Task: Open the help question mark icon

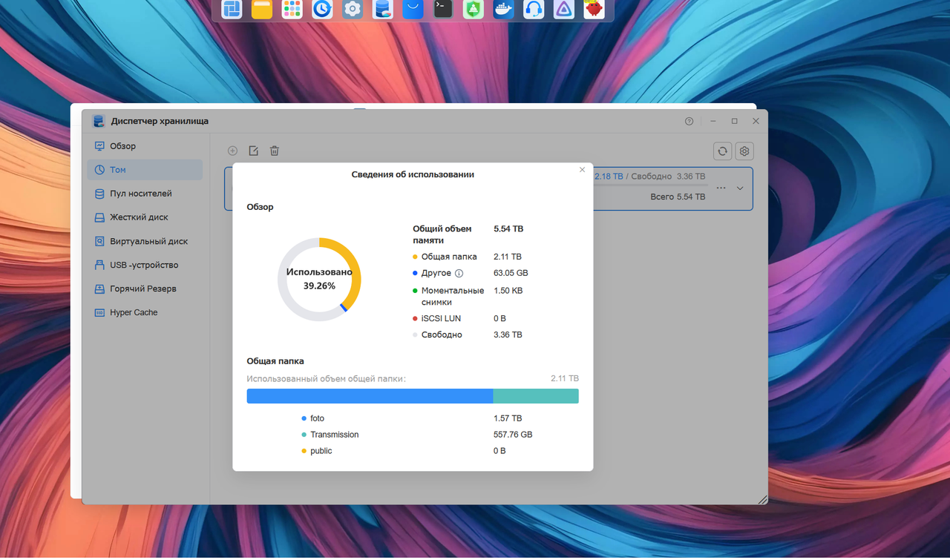Action: (x=689, y=121)
